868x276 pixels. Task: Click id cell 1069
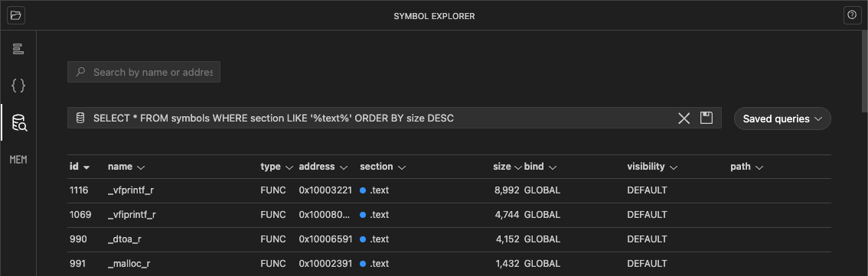[x=80, y=215]
